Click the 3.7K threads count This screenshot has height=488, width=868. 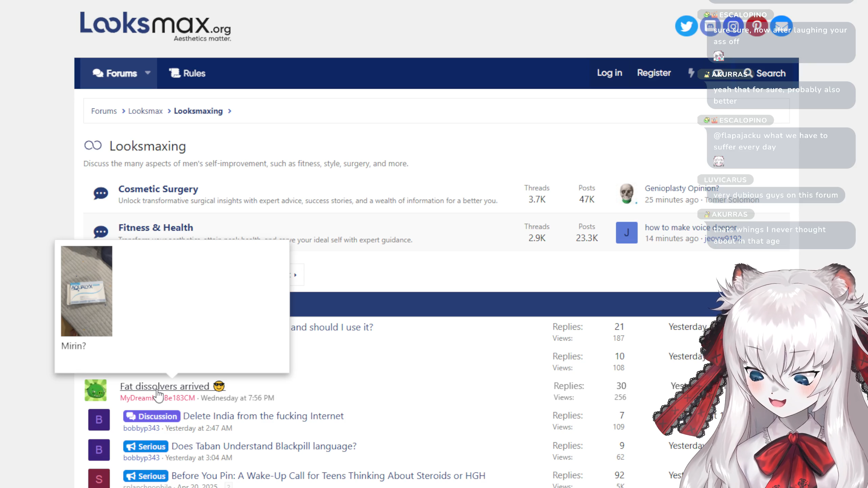coord(537,199)
